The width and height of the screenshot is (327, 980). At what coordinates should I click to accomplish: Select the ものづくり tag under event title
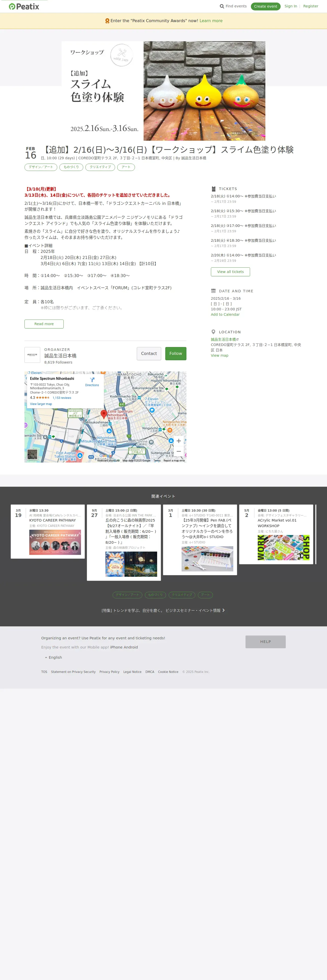pyautogui.click(x=71, y=167)
